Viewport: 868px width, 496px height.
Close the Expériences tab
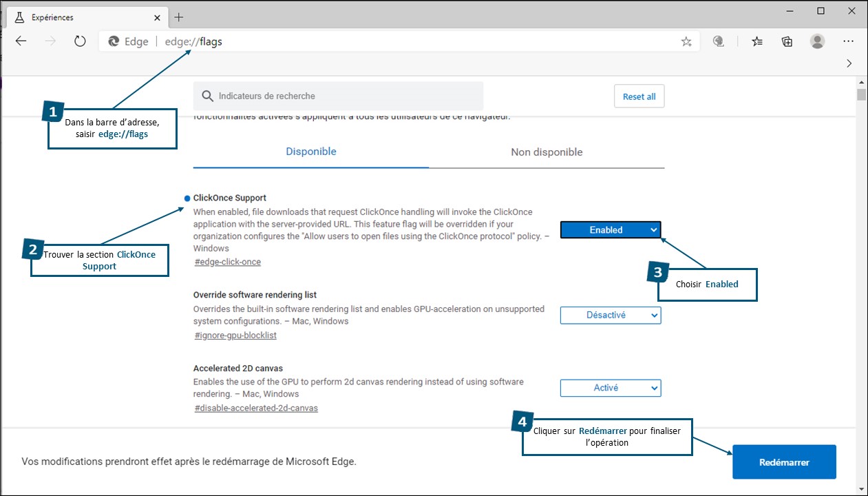pyautogui.click(x=158, y=17)
